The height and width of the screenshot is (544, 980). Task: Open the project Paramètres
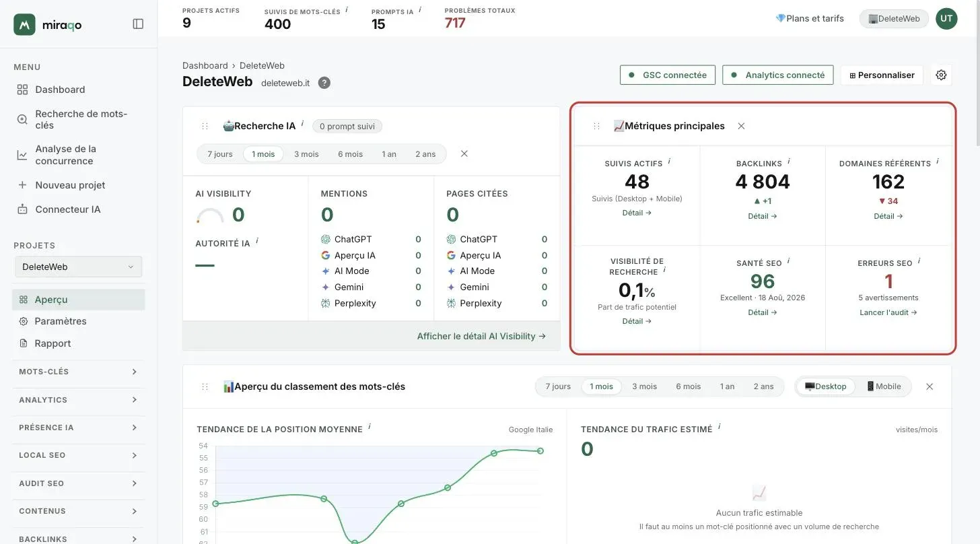[79, 321]
